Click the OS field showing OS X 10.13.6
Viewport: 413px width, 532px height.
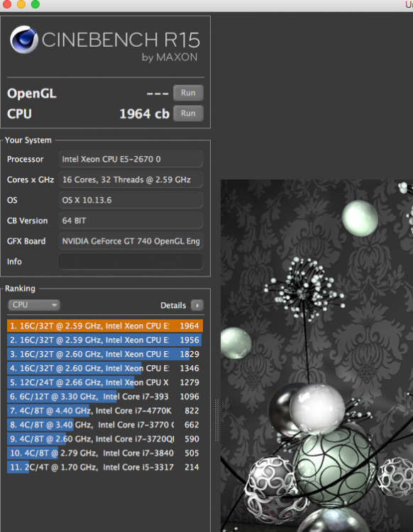click(x=131, y=200)
